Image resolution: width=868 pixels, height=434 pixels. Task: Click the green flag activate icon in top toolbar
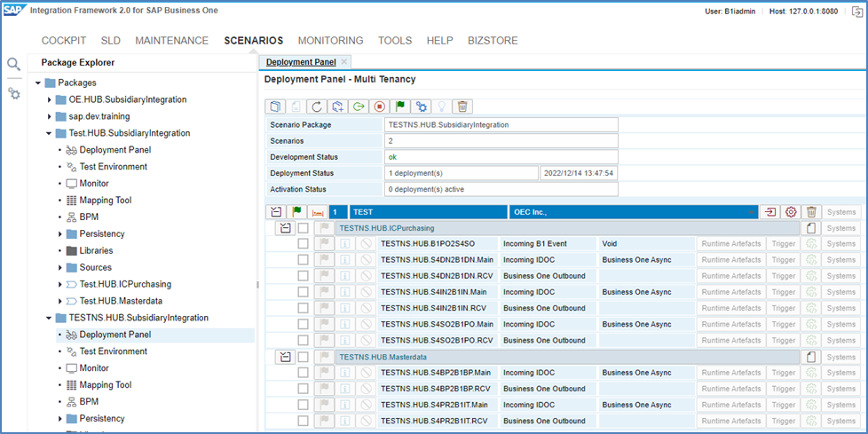coord(400,107)
